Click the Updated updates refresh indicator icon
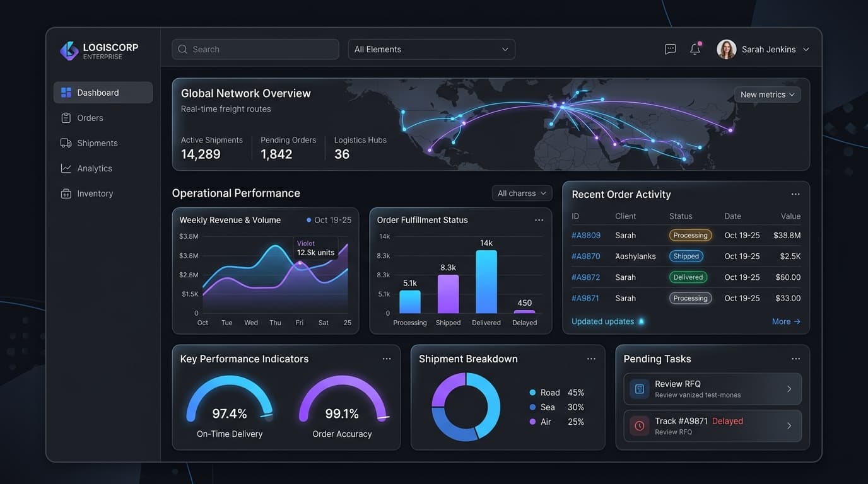This screenshot has width=868, height=484. (642, 321)
